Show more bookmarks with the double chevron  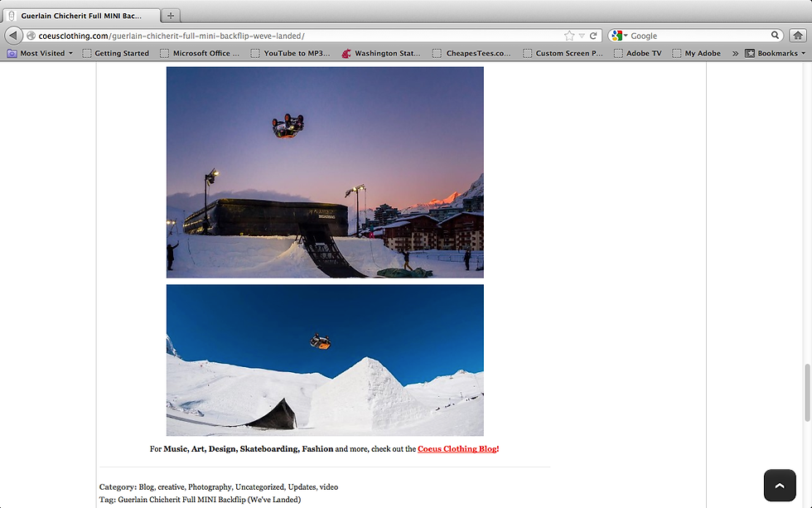(735, 53)
